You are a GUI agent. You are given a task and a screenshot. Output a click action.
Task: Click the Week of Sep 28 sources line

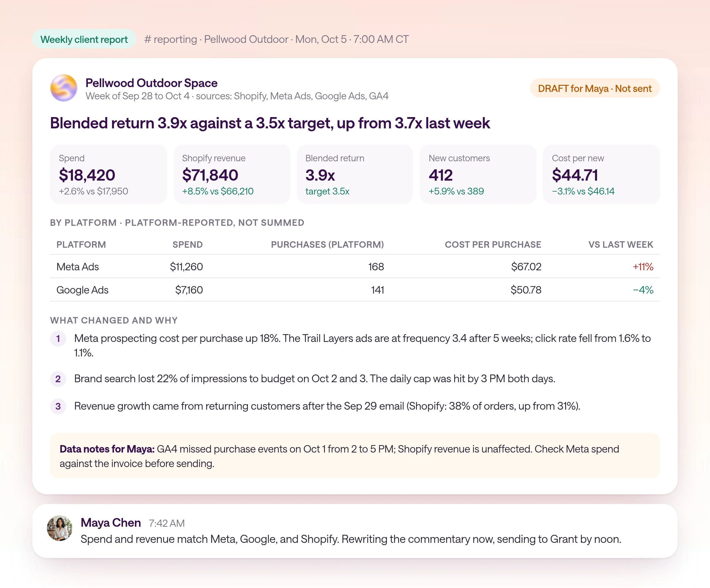(x=237, y=96)
